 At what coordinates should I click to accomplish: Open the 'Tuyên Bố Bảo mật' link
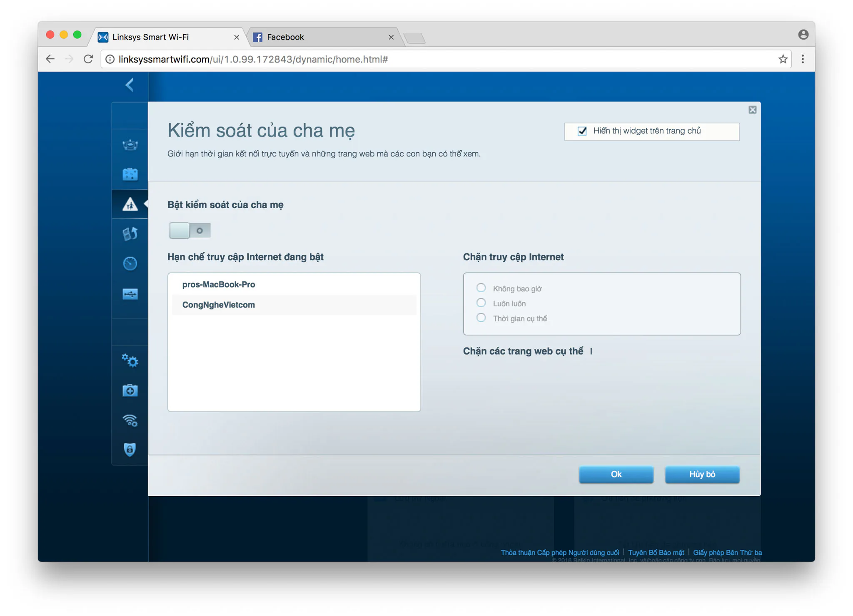tap(656, 552)
